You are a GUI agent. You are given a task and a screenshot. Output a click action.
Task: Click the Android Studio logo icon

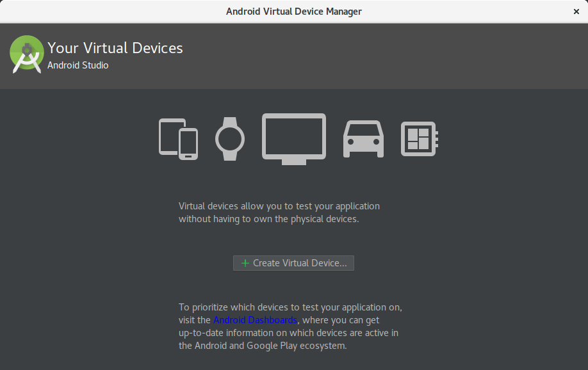pyautogui.click(x=27, y=54)
